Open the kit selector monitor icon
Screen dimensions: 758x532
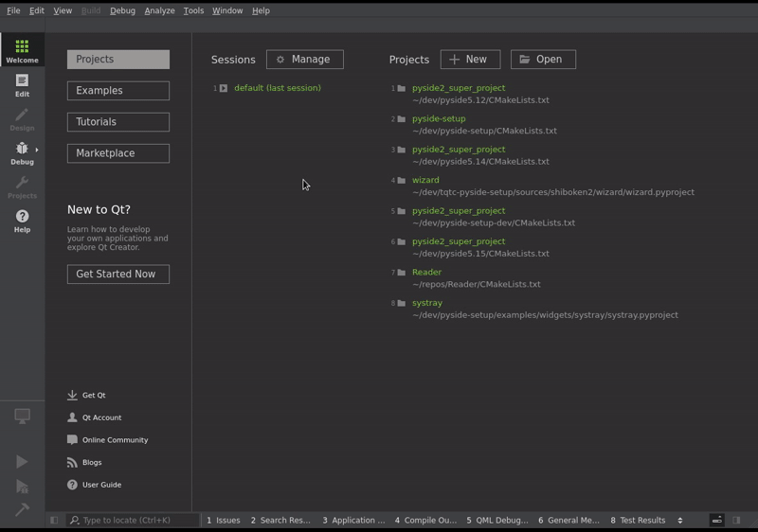click(x=22, y=417)
